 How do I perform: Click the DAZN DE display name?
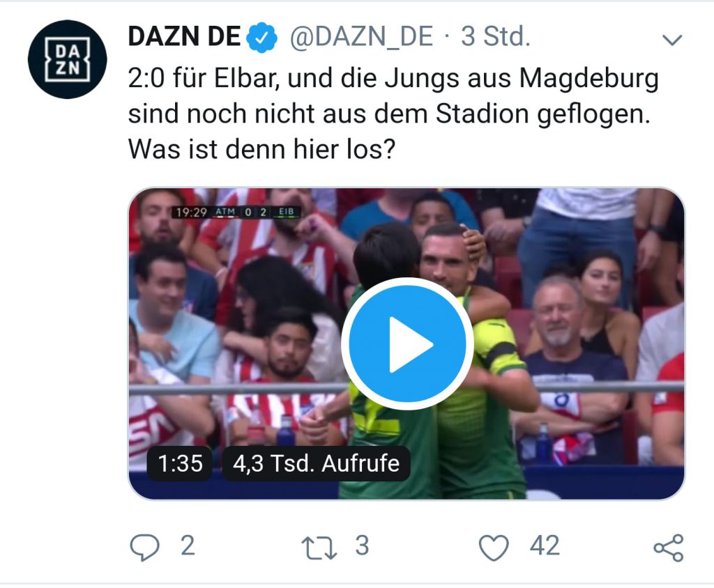(184, 36)
